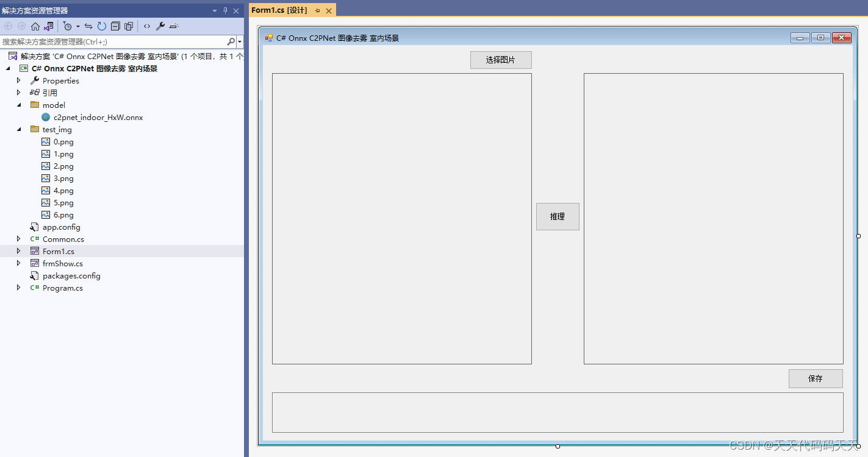Open the dropdown arrow next to the clock icon
868x457 pixels.
[x=78, y=26]
